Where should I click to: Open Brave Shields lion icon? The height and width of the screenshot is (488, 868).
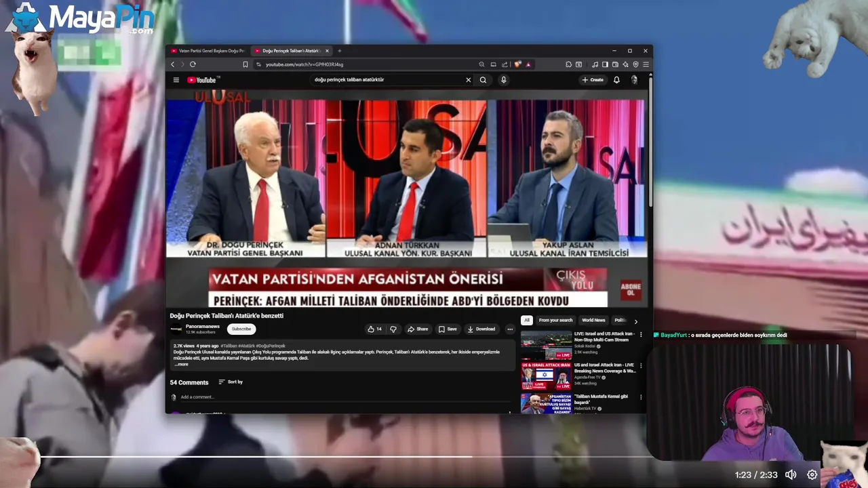pyautogui.click(x=517, y=64)
